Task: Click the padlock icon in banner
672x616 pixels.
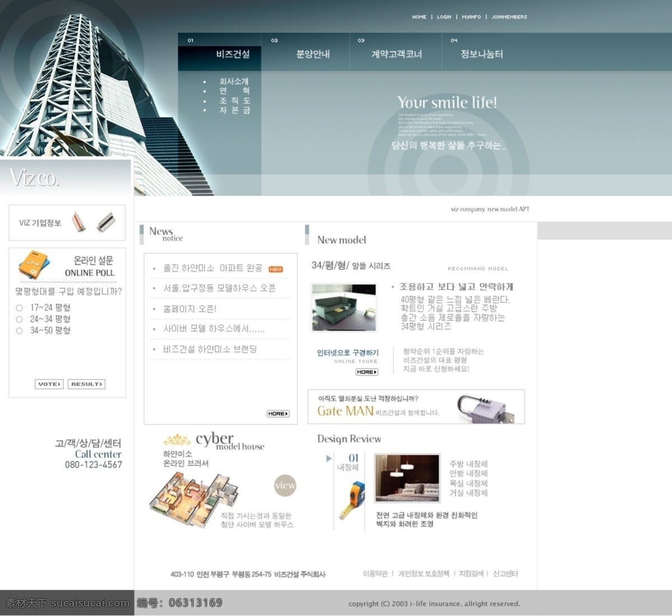Action: coord(486,409)
